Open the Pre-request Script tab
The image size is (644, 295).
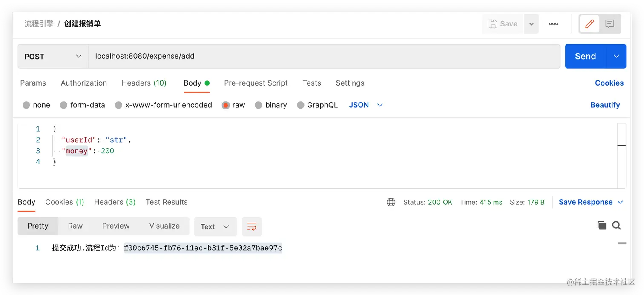point(256,83)
